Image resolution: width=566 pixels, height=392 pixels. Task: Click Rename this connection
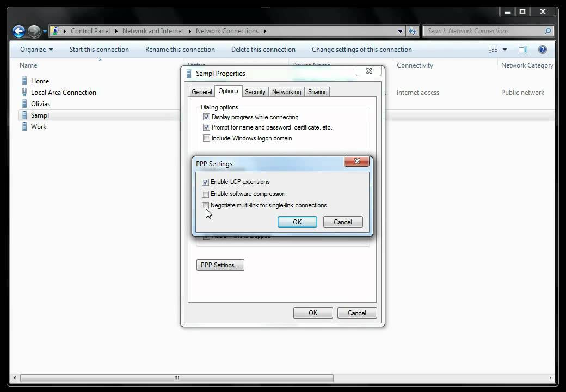tap(180, 50)
